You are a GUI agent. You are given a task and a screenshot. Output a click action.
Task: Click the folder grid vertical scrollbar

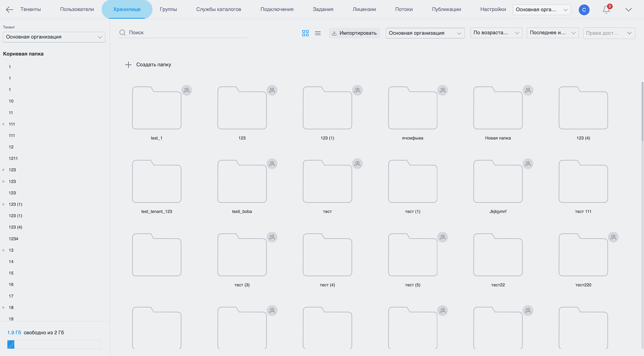[642, 112]
